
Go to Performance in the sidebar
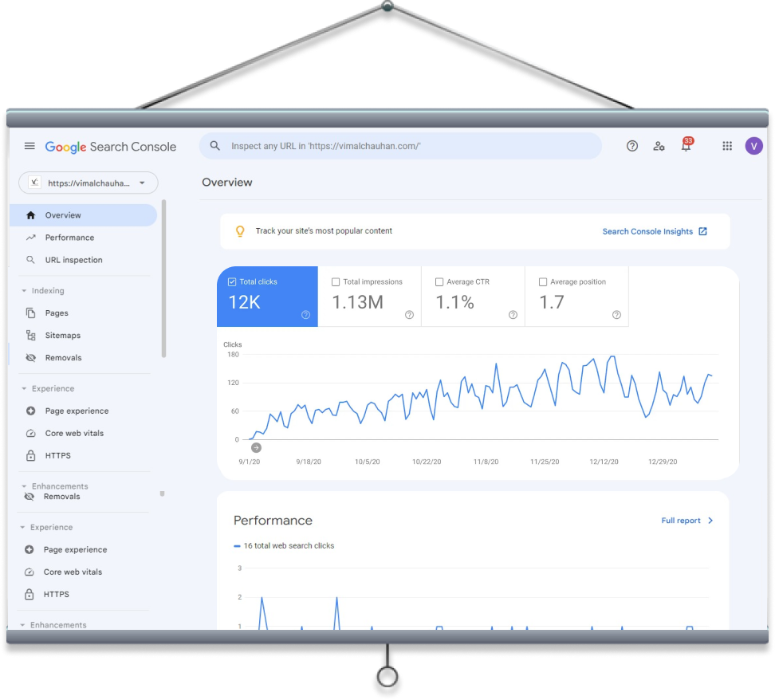point(69,238)
